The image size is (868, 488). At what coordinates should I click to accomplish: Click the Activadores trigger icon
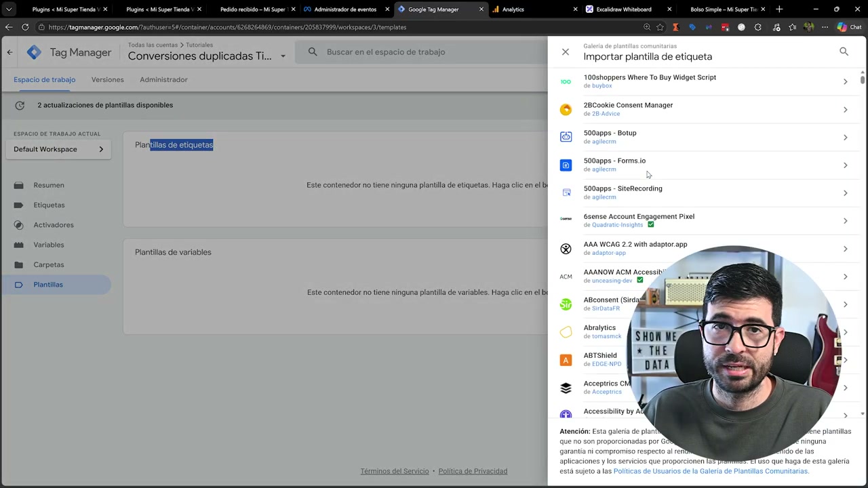[19, 225]
